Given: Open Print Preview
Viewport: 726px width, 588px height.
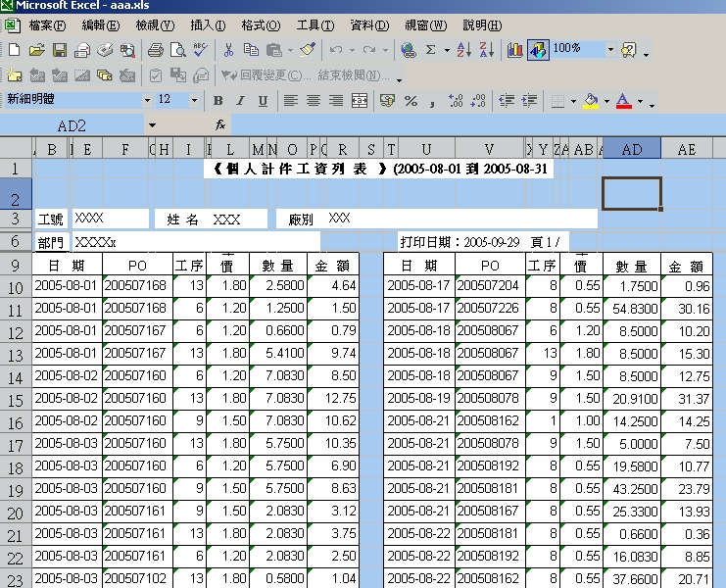Looking at the screenshot, I should click(177, 50).
